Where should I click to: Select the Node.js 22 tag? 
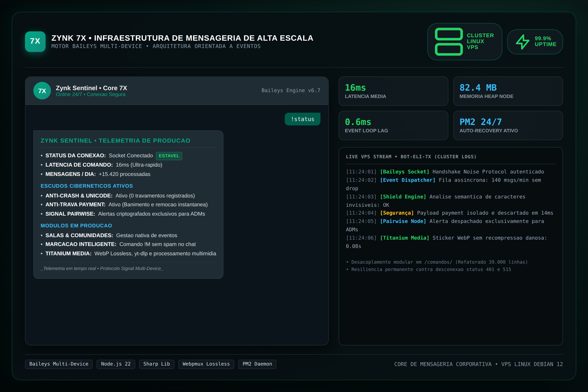116,364
